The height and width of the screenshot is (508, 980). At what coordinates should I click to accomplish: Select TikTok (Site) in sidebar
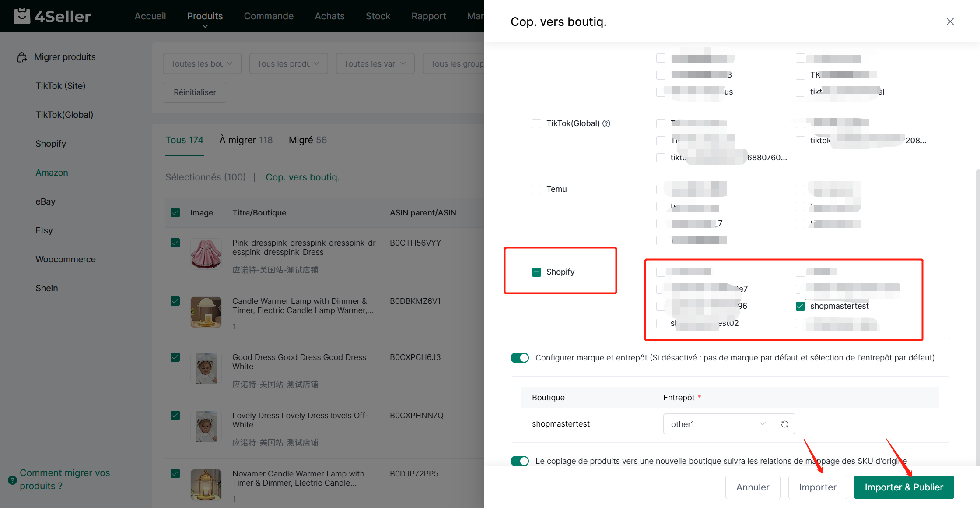pos(60,86)
